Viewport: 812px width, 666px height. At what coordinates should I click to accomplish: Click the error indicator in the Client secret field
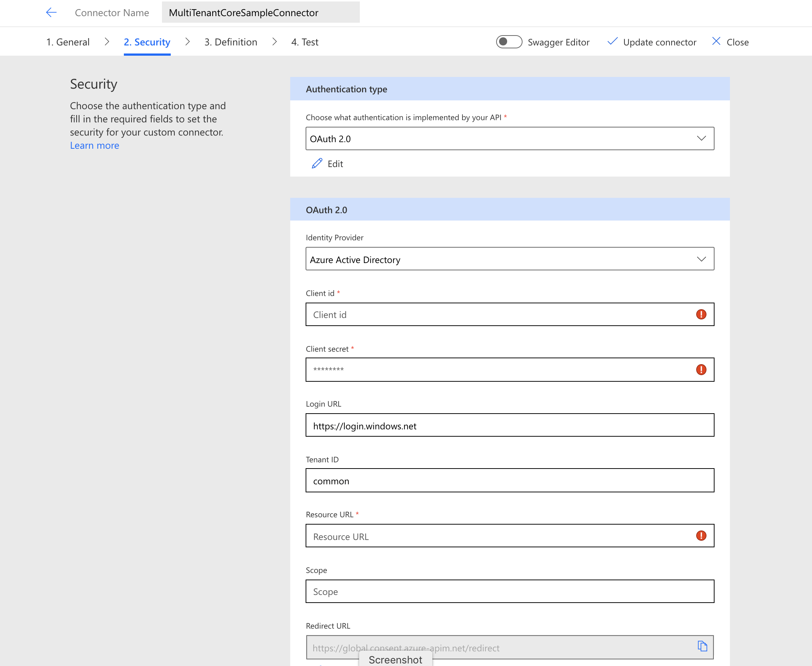701,369
